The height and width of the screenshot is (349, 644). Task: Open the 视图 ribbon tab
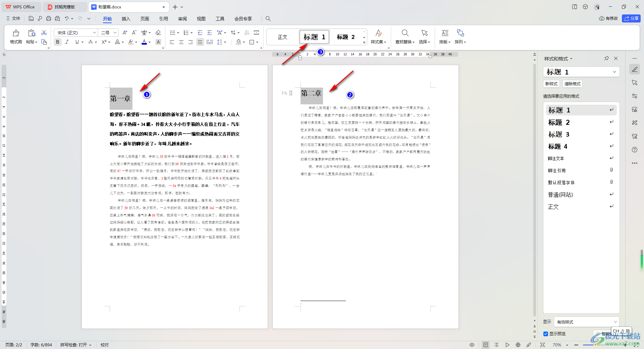(x=201, y=18)
